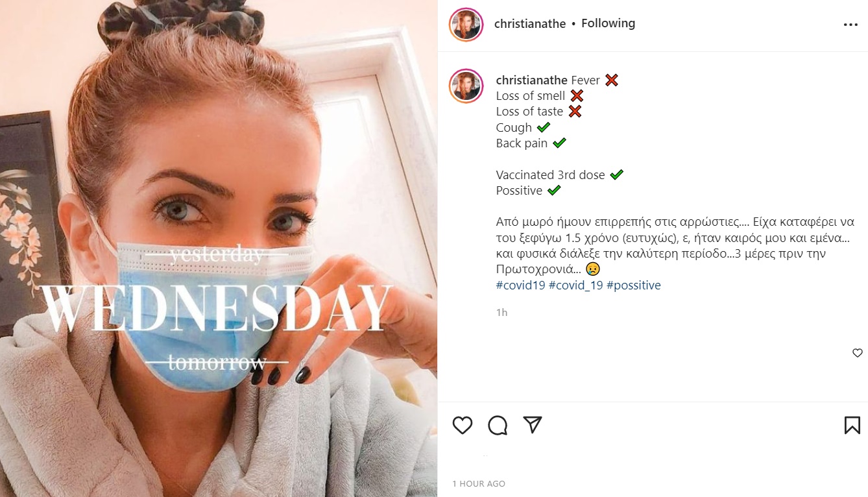This screenshot has width=868, height=497.
Task: Click the 1h caption timestamp
Action: [501, 313]
